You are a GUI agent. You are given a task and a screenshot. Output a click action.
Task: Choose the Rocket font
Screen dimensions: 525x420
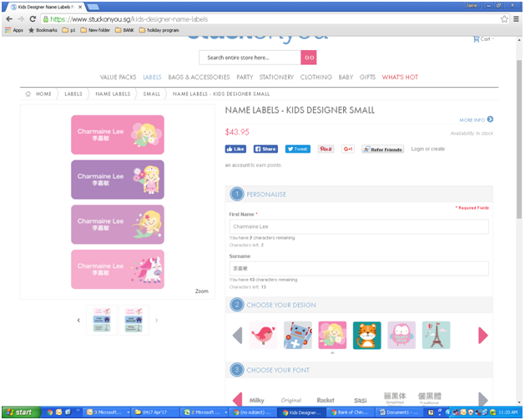326,400
